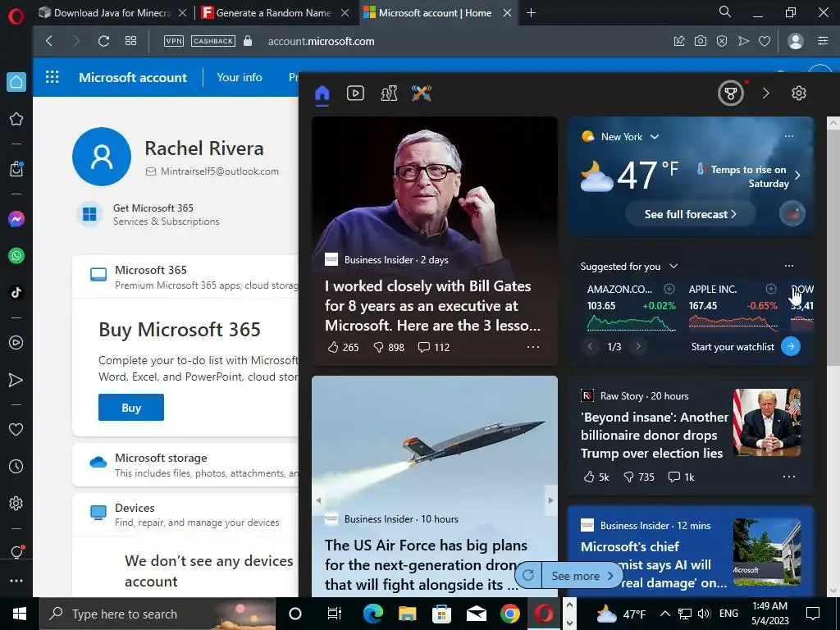This screenshot has width=840, height=630.
Task: Open the Opera menu logo
Action: pyautogui.click(x=16, y=16)
